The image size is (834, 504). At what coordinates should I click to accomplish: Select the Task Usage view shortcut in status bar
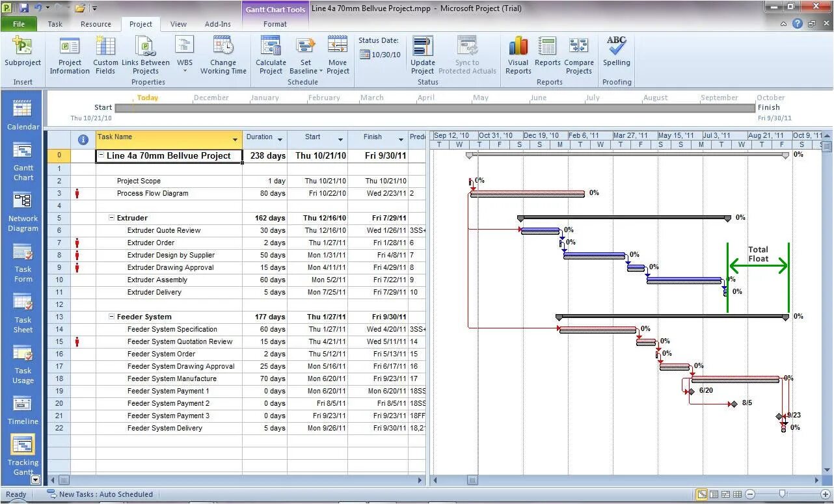[x=714, y=494]
